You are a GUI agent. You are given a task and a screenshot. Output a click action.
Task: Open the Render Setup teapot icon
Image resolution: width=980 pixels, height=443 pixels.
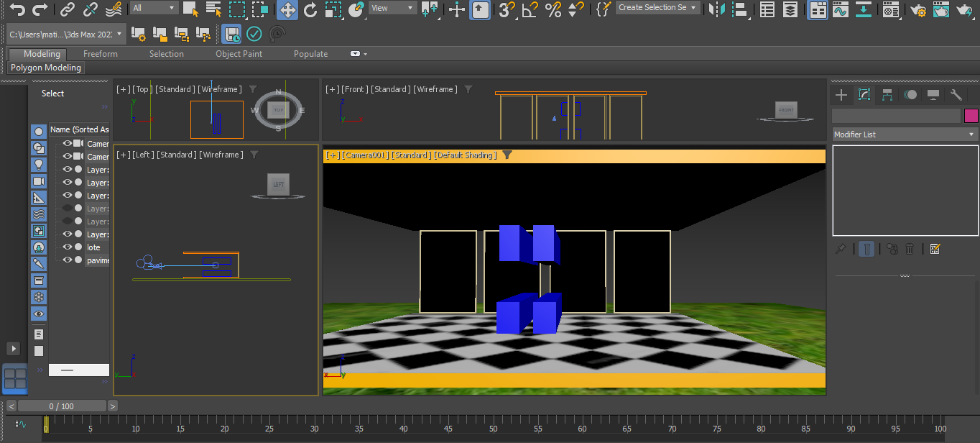[917, 9]
